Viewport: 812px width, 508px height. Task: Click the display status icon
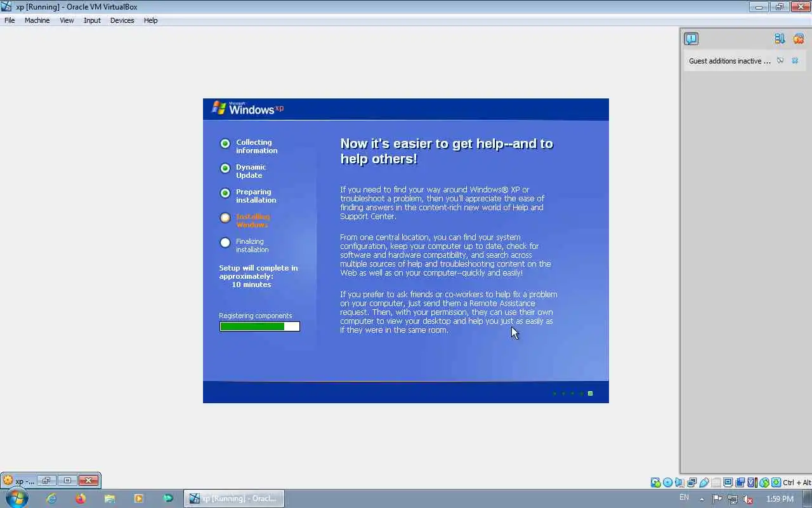pyautogui.click(x=728, y=483)
